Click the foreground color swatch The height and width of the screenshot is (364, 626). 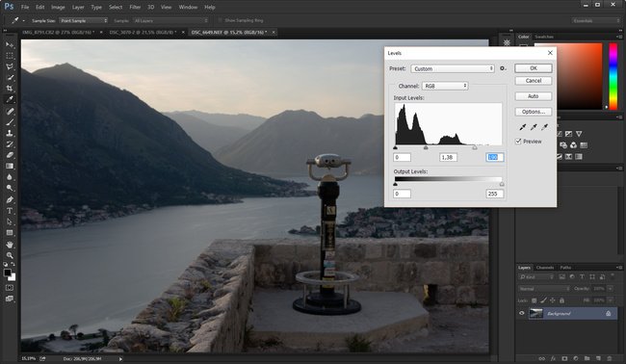[x=7, y=273]
